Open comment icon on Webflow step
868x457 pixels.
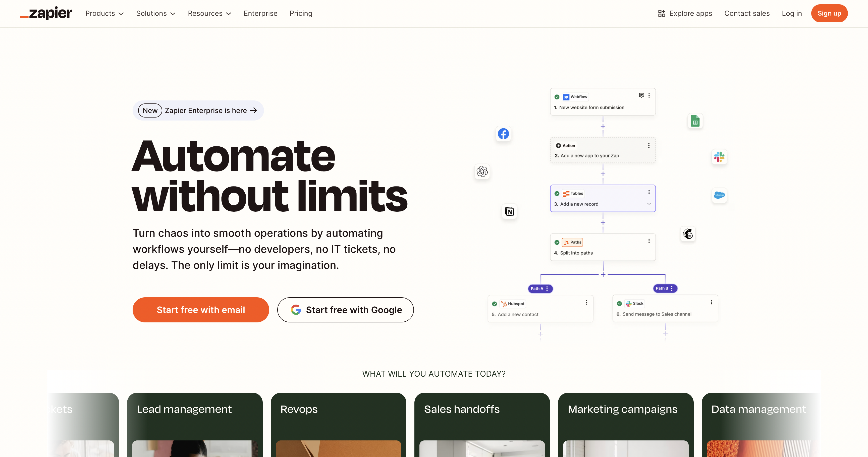(641, 96)
